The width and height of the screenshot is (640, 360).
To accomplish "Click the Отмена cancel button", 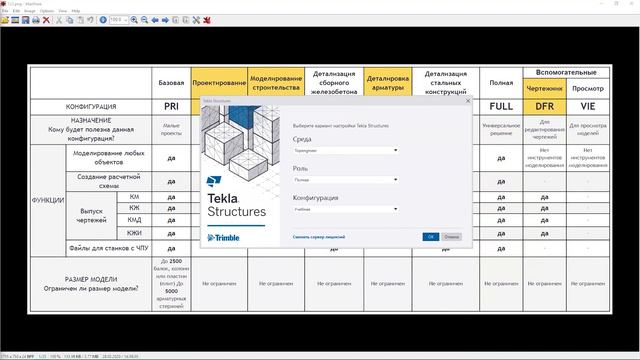I will click(451, 237).
